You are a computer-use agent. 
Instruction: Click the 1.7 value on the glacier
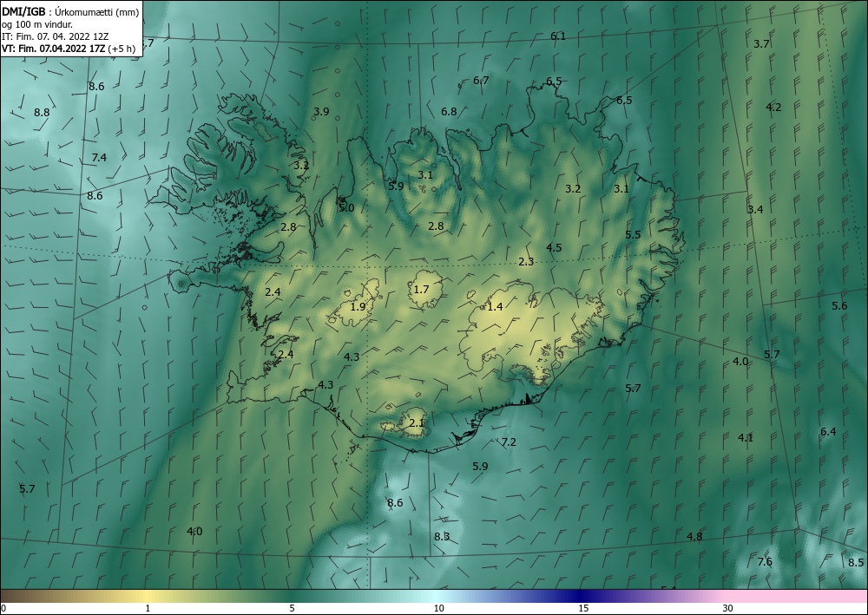[x=421, y=289]
